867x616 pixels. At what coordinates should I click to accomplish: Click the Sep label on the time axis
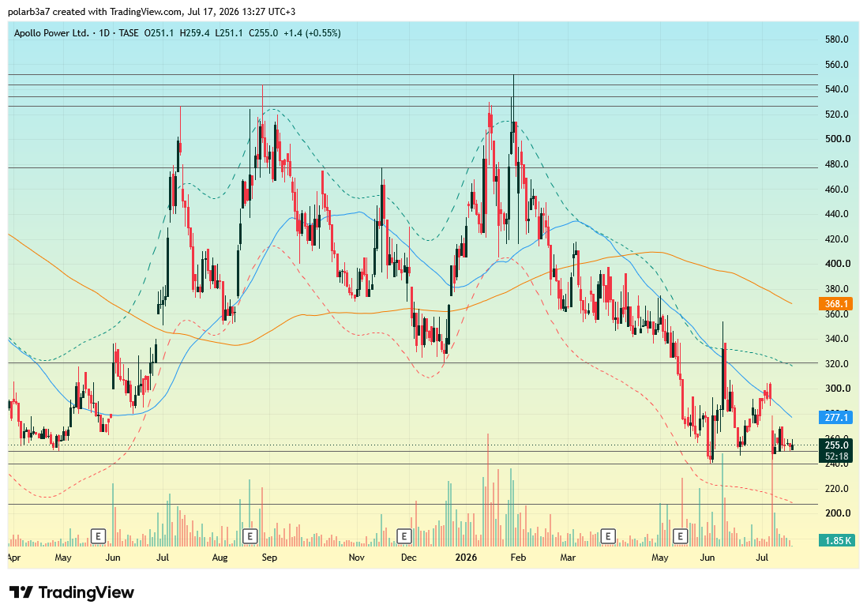269,558
